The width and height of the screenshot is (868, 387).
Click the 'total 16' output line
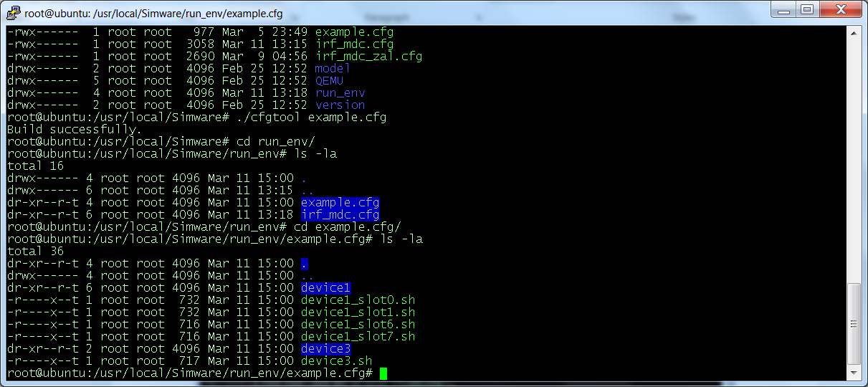coord(35,166)
